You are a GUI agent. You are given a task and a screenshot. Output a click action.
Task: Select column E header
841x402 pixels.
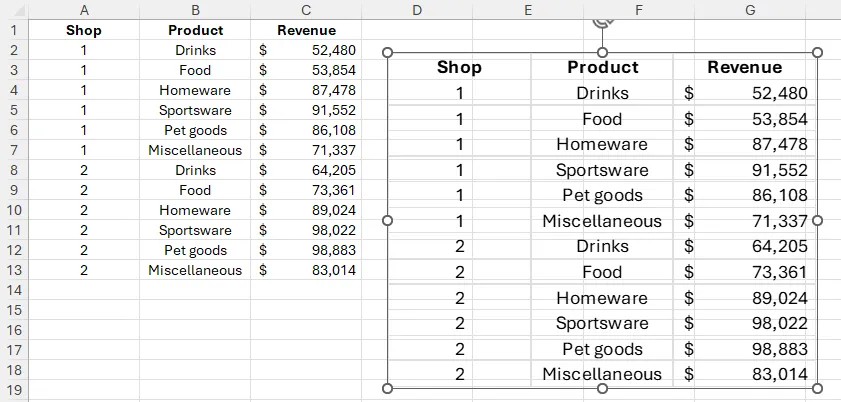coord(528,10)
